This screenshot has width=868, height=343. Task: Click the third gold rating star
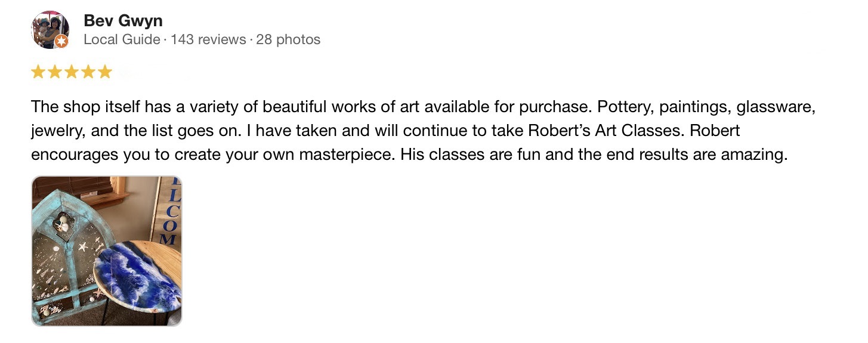point(72,72)
